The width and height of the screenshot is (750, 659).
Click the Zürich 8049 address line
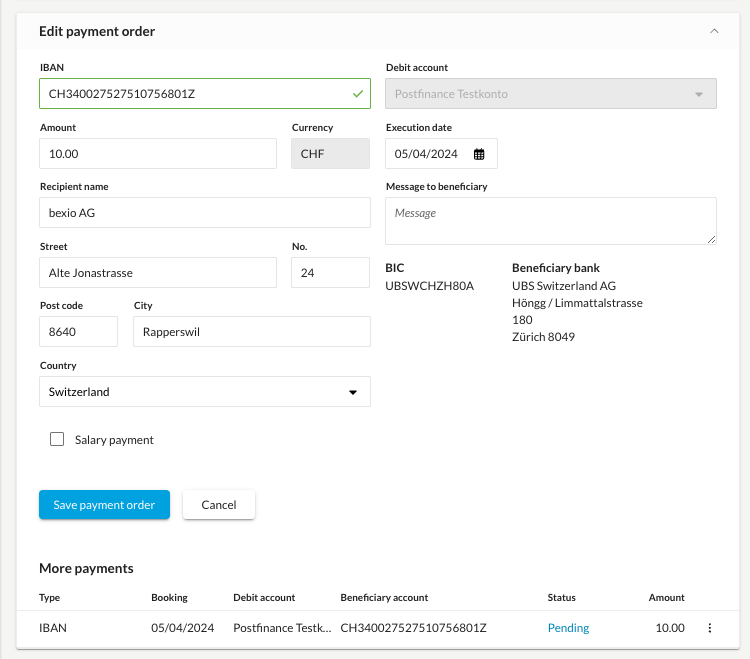coord(543,337)
